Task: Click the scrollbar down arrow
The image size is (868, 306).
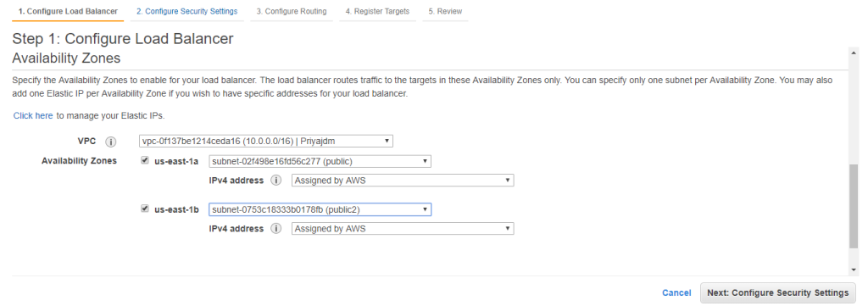Action: (x=853, y=269)
